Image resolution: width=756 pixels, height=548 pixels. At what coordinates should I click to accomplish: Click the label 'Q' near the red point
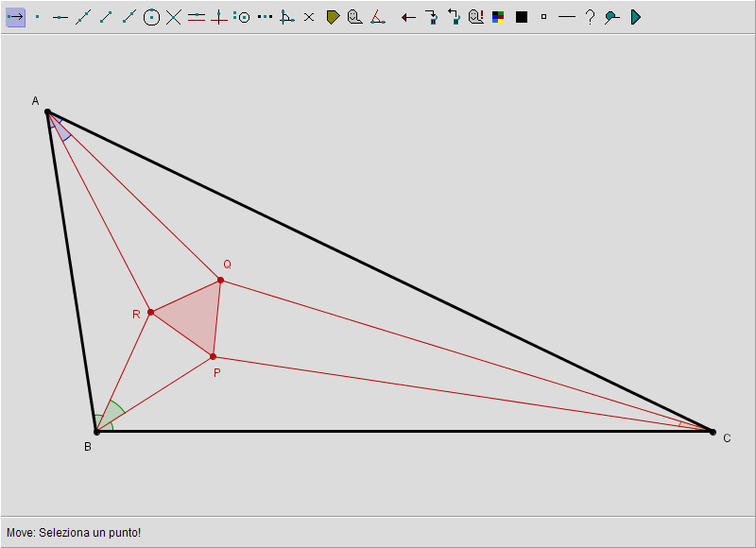pyautogui.click(x=227, y=265)
